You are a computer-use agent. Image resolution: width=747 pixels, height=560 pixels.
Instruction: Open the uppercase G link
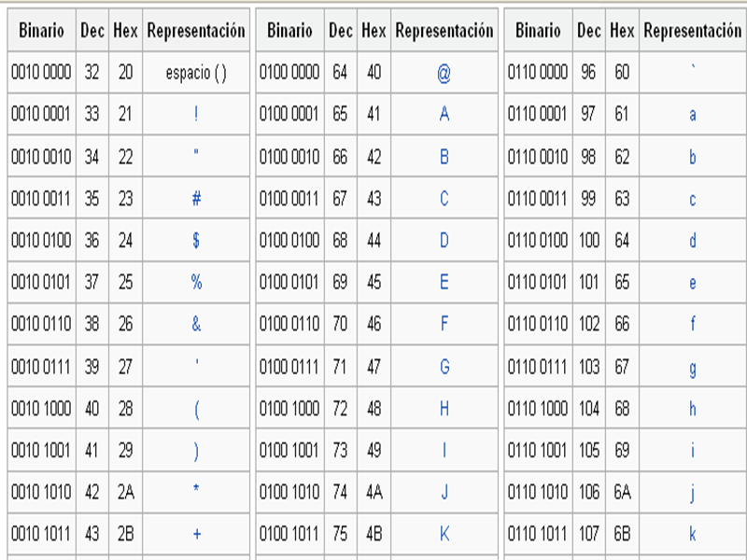click(x=444, y=367)
